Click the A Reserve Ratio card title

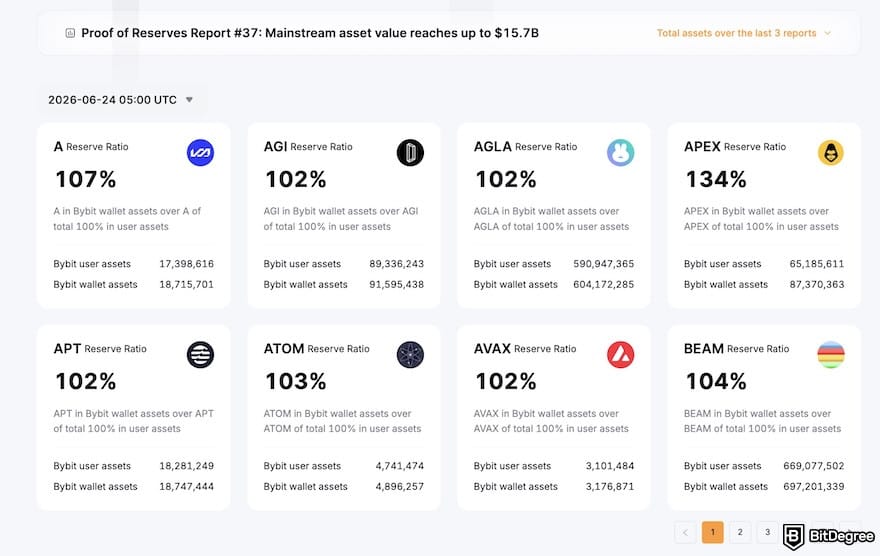click(x=91, y=146)
